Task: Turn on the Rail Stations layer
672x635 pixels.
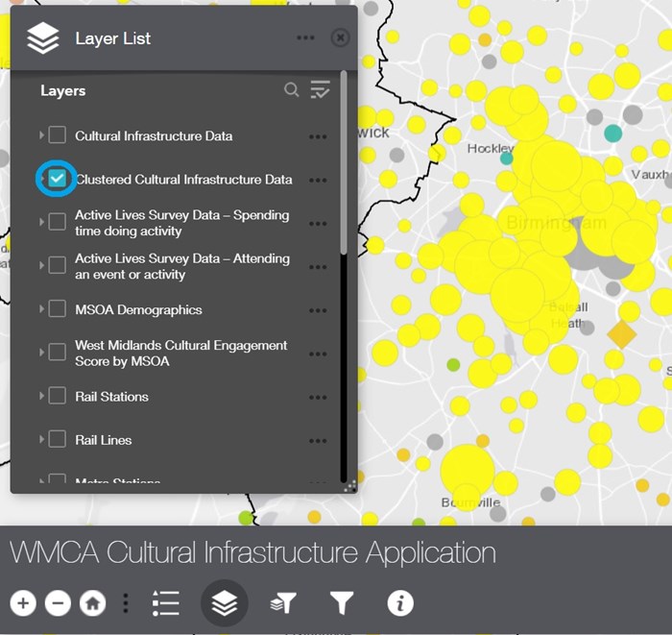Action: [58, 396]
